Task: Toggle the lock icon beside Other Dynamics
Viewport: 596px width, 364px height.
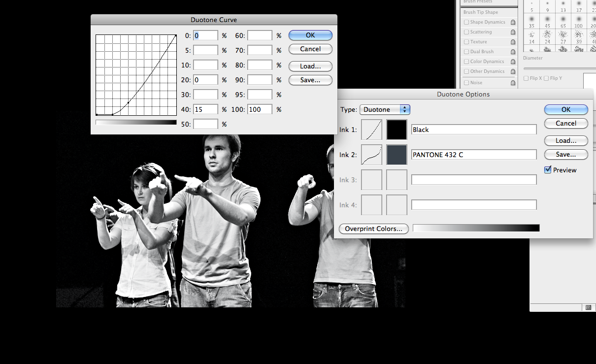Action: (x=513, y=71)
